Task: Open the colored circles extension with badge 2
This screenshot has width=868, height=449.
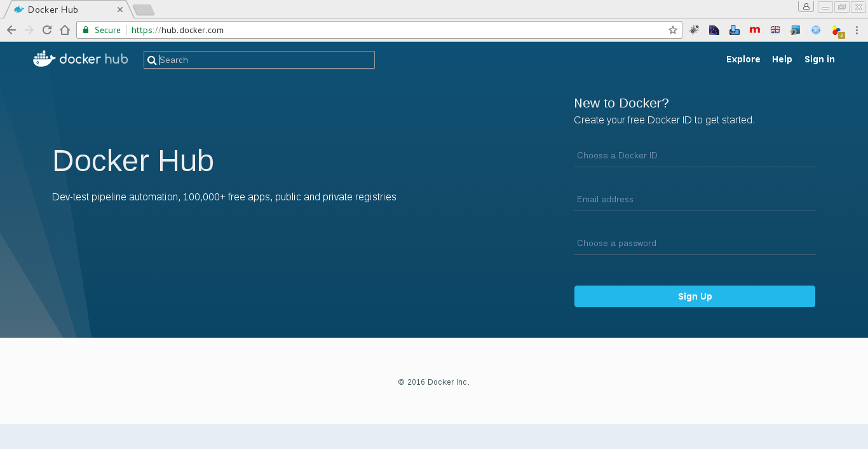Action: click(x=836, y=29)
